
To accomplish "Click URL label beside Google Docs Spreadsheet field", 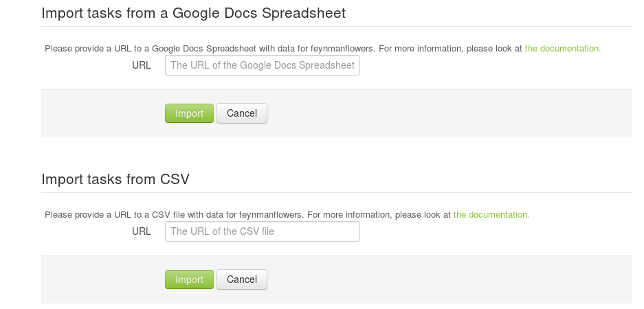I will pos(142,65).
